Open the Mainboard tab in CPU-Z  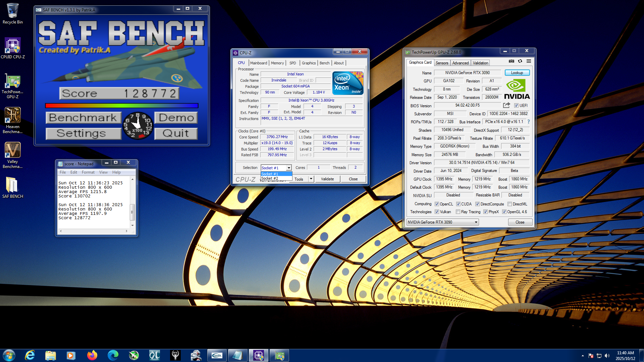click(259, 63)
